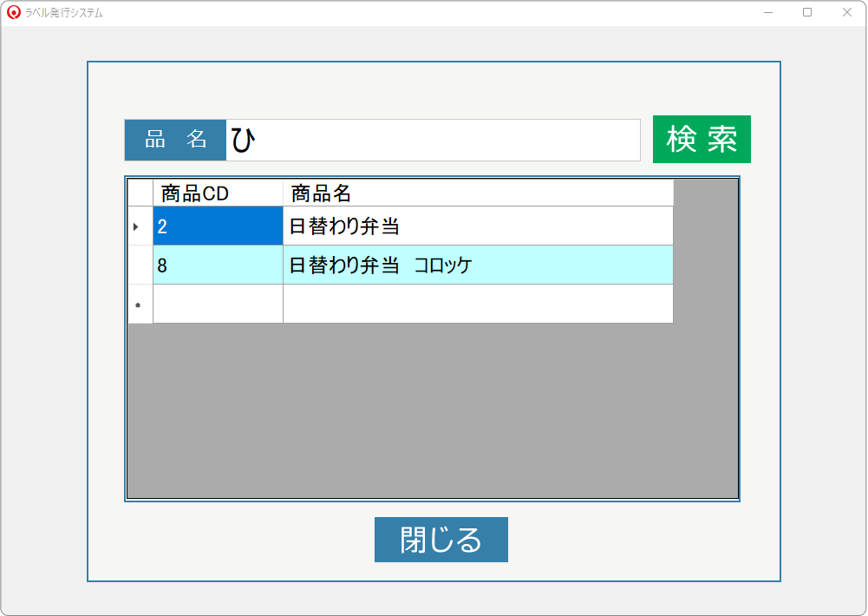Viewport: 868px width, 616px height.
Task: Focus the 品名 input field containing ひ
Action: point(433,141)
